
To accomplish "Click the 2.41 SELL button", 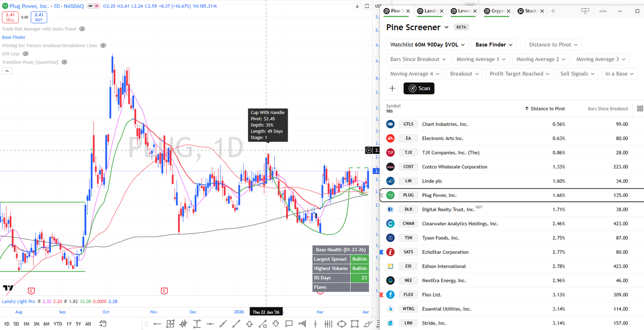I will tap(10, 17).
